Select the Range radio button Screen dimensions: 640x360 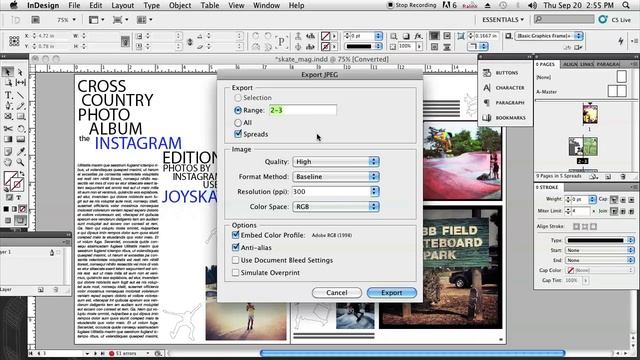click(238, 110)
